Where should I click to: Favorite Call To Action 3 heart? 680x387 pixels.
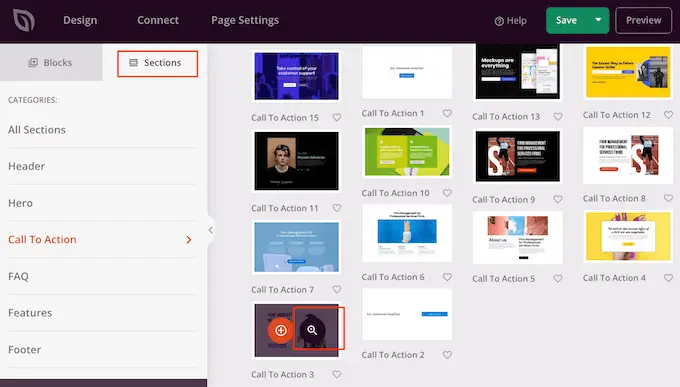click(337, 374)
